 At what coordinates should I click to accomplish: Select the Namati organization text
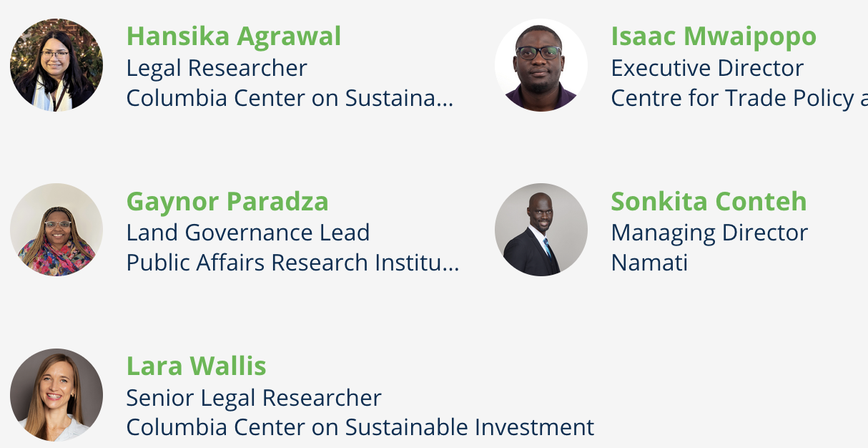point(649,263)
